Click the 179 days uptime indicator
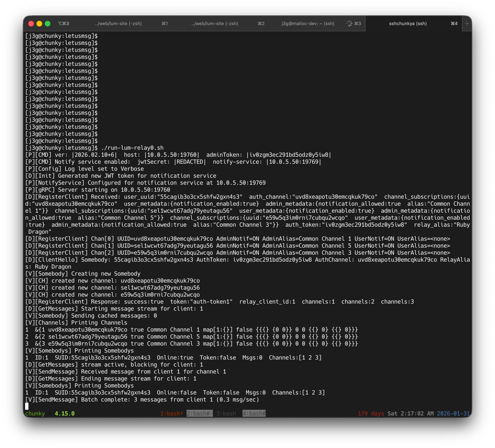This screenshot has height=448, width=495. click(x=371, y=413)
